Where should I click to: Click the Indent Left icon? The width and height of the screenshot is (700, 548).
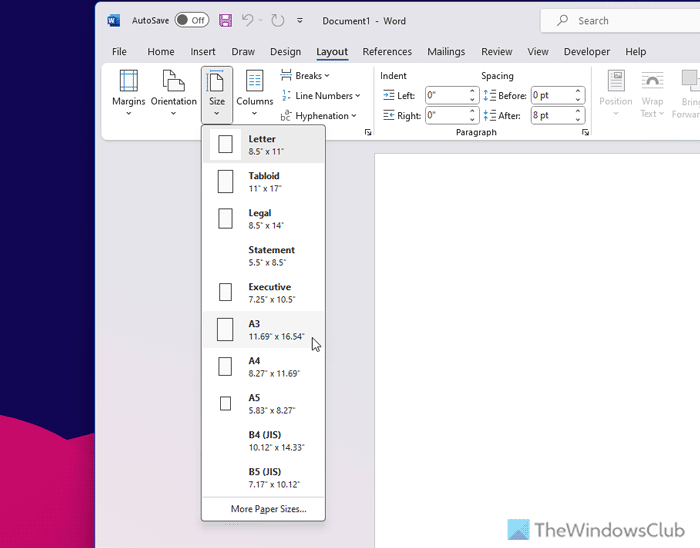tap(388, 95)
